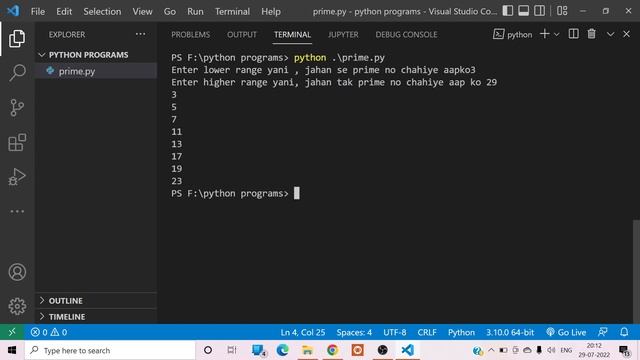
Task: Open the Help menu
Action: click(x=271, y=11)
